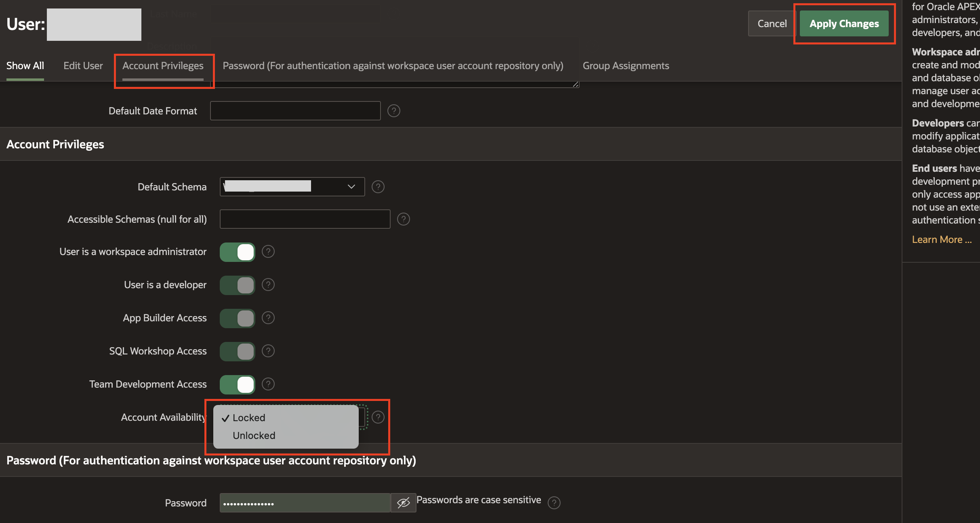Select Locked option in availability list

pos(248,418)
